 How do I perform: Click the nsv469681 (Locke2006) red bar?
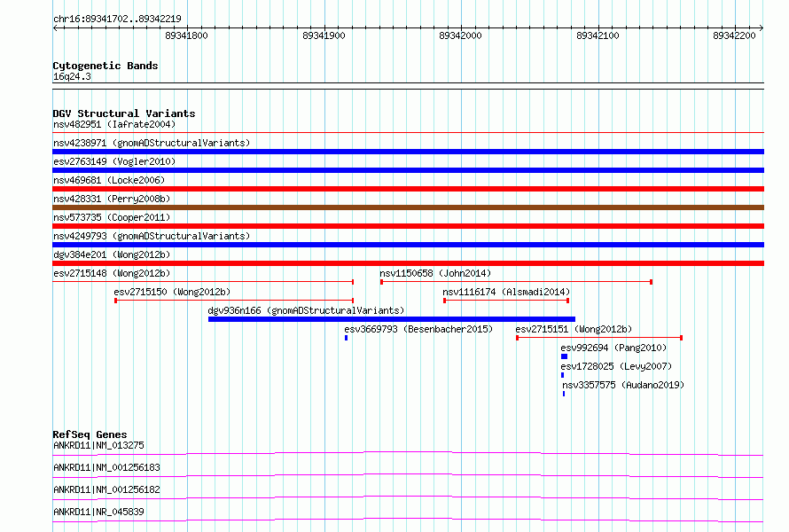[408, 189]
